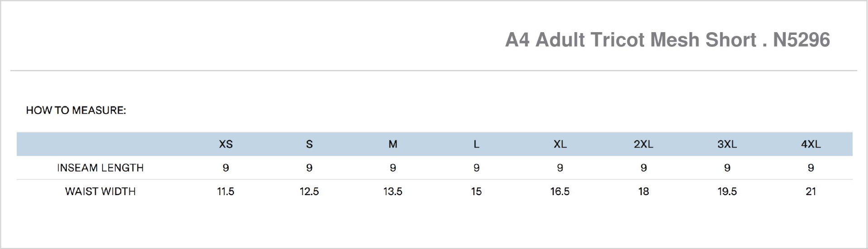Viewport: 868px width, 249px height.
Task: Click the INSEAM LENGTH row label
Action: point(100,168)
